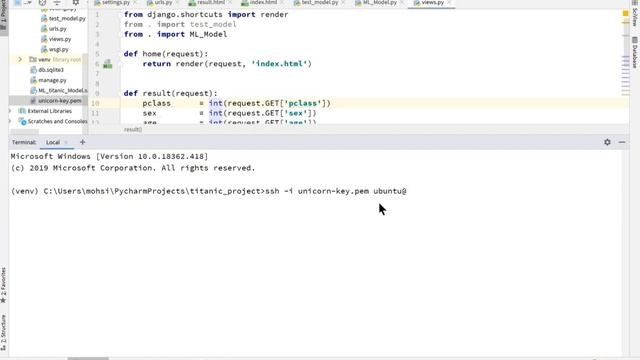Click the result() breadcrumb below editor
This screenshot has height=360, width=640.
pyautogui.click(x=133, y=130)
